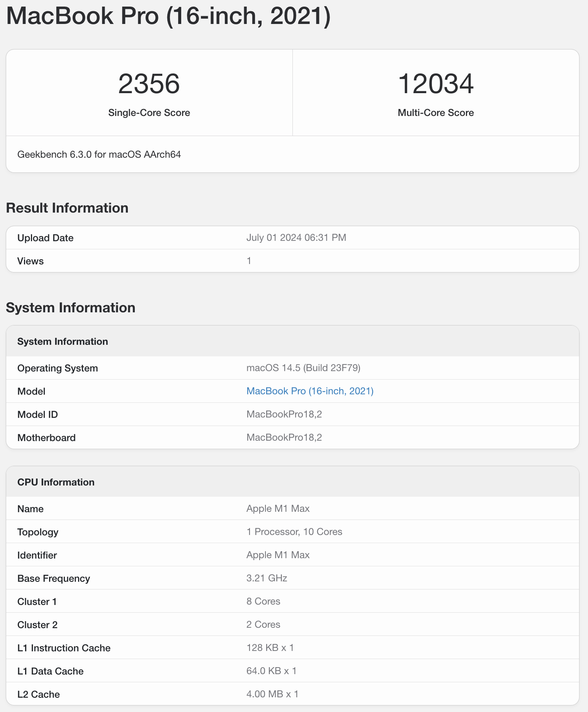Select the Model ID value MacBookPro18,2
The width and height of the screenshot is (588, 712).
[x=284, y=414]
